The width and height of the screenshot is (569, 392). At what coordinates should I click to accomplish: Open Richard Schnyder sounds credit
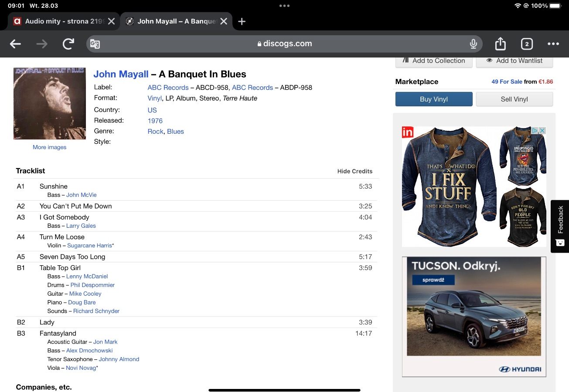tap(96, 311)
